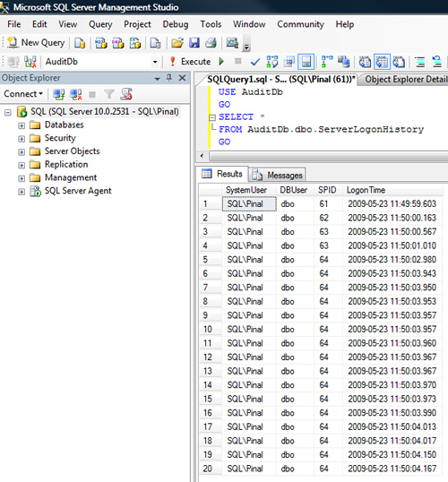Click Object Explorer stop icon
This screenshot has width=448, height=482.
click(x=92, y=94)
